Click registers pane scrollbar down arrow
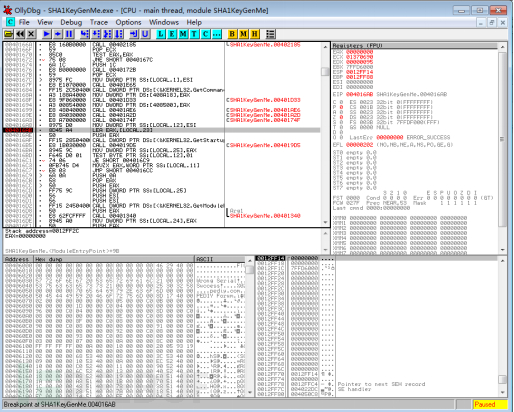Viewport: 514px width, 412px height. 502,250
